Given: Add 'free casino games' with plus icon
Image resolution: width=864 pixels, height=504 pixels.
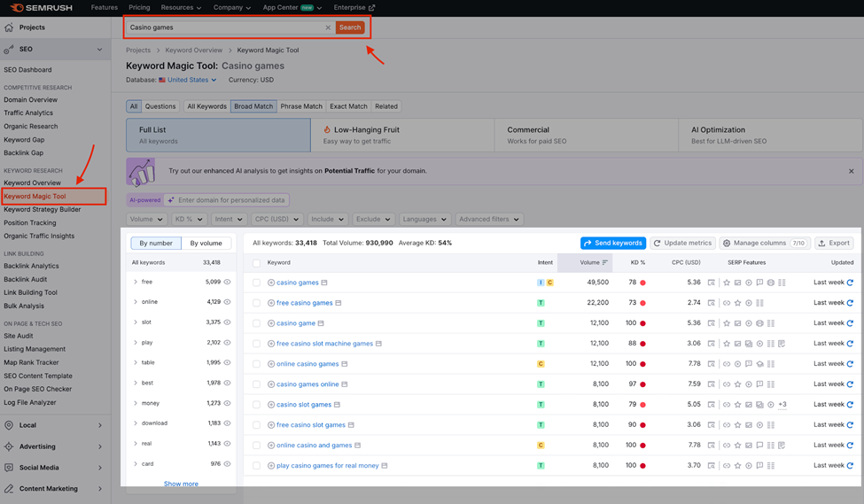Looking at the screenshot, I should pyautogui.click(x=271, y=303).
